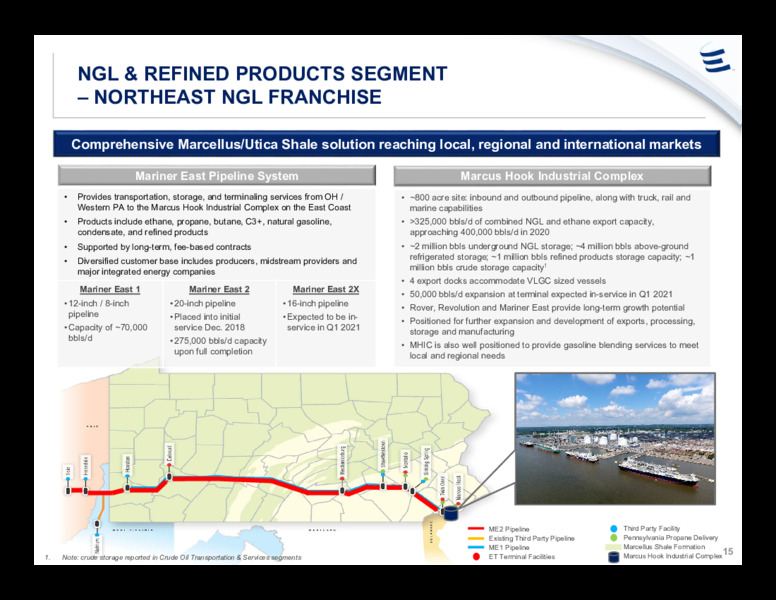
Task: Click "4 export docks accommodate VLGC sized vessels"
Action: point(507,281)
